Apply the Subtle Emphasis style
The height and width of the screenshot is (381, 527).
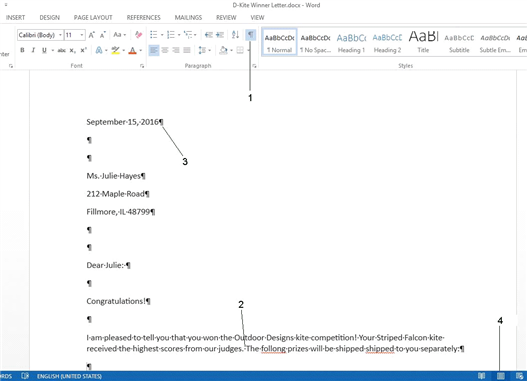click(x=495, y=42)
